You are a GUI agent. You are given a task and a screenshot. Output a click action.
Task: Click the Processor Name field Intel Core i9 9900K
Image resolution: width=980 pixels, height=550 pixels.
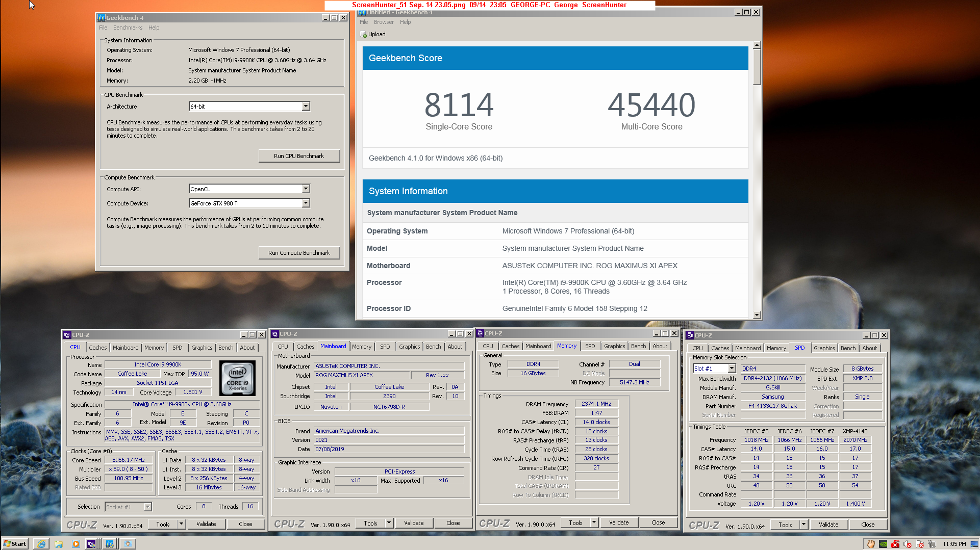point(158,365)
